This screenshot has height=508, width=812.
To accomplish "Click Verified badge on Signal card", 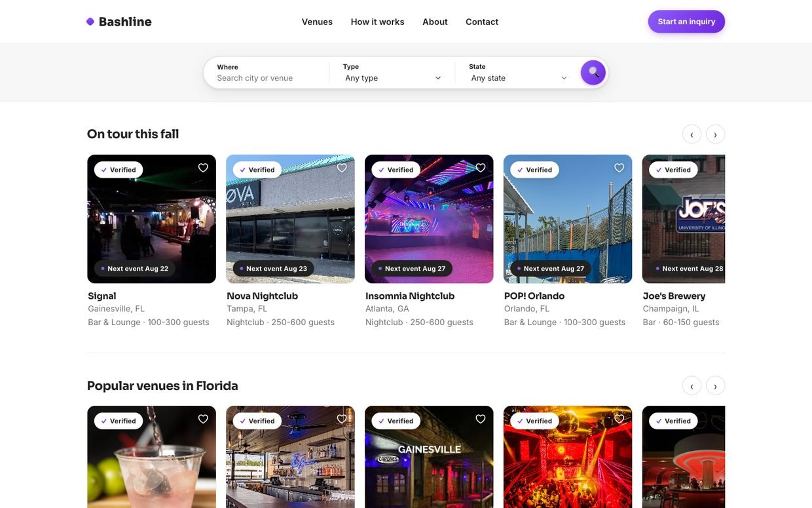I will pos(119,170).
